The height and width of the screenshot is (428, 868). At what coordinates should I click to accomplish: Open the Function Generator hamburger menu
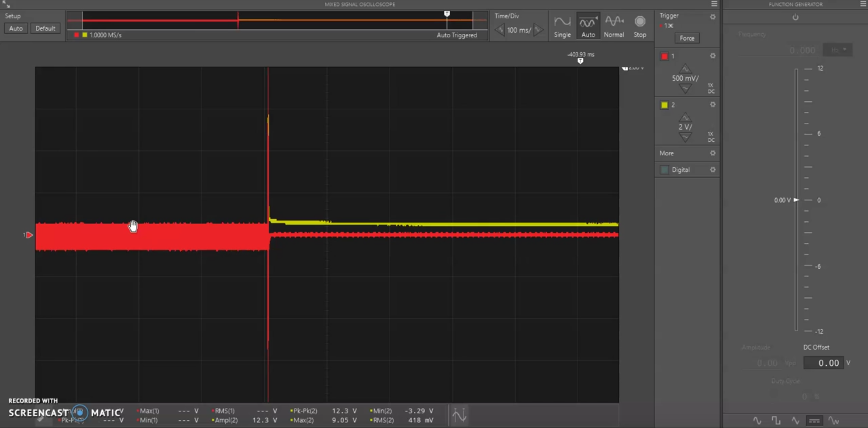863,4
